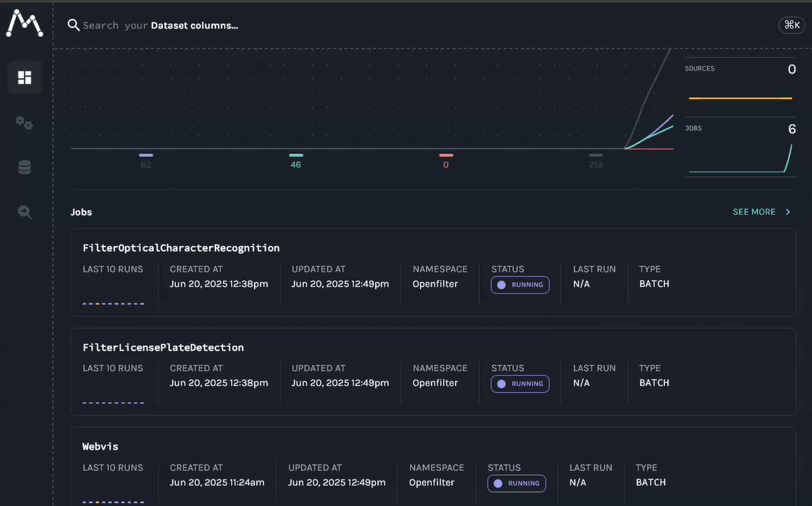Open the datasets database icon in sidebar
Screen dimensions: 812x506
click(x=24, y=168)
